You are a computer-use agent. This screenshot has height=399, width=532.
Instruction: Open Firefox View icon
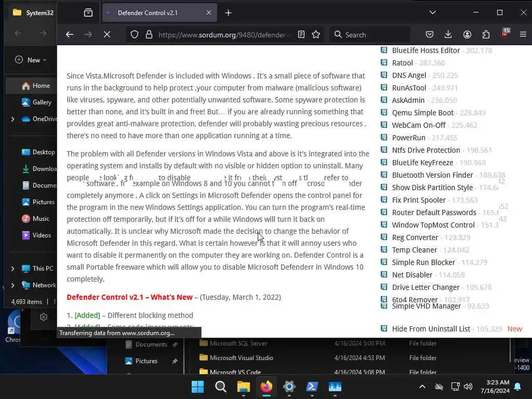point(88,13)
